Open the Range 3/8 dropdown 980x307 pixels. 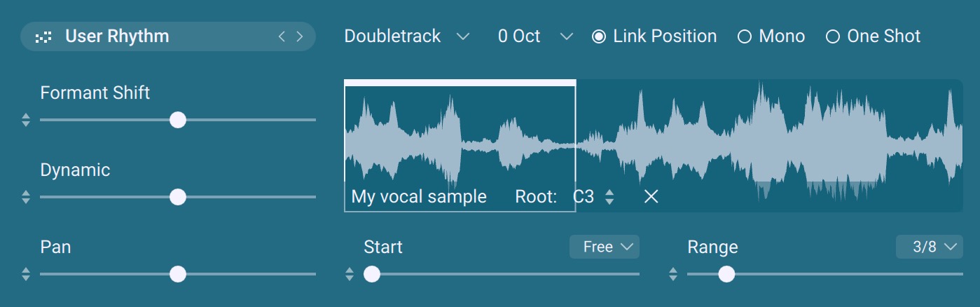929,247
